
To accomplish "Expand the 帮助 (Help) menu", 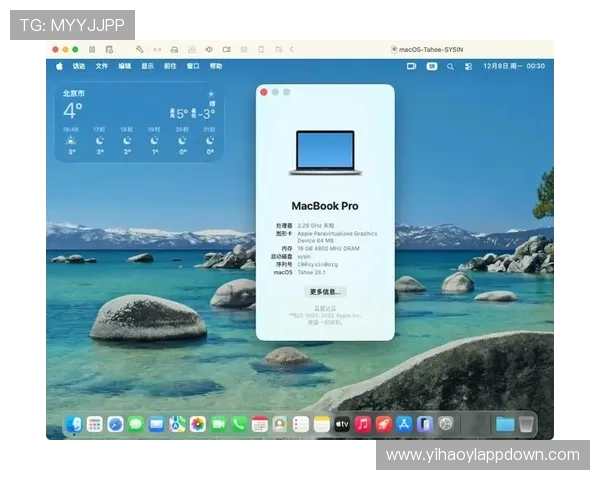I will 216,66.
